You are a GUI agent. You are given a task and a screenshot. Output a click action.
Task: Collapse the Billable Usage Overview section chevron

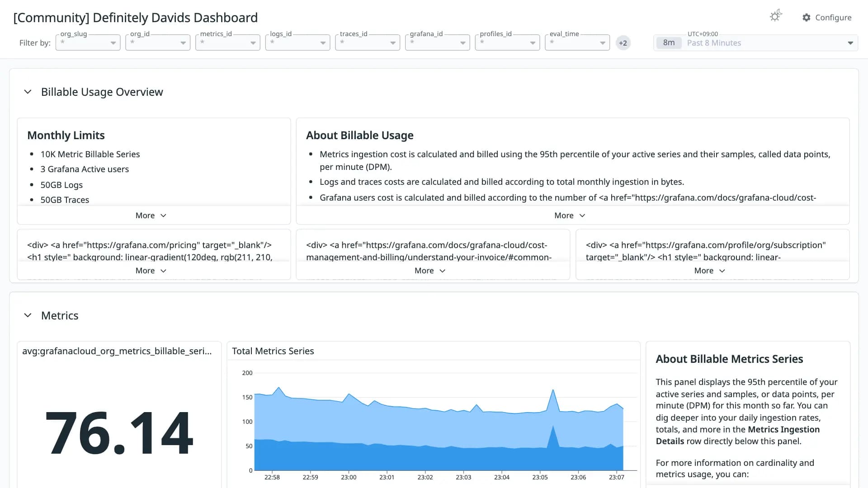point(28,92)
